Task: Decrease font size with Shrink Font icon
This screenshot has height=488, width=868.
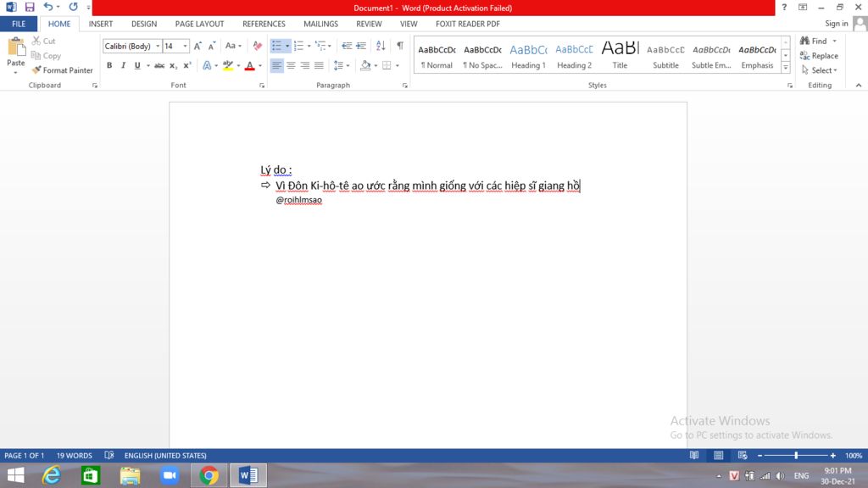Action: pos(211,46)
